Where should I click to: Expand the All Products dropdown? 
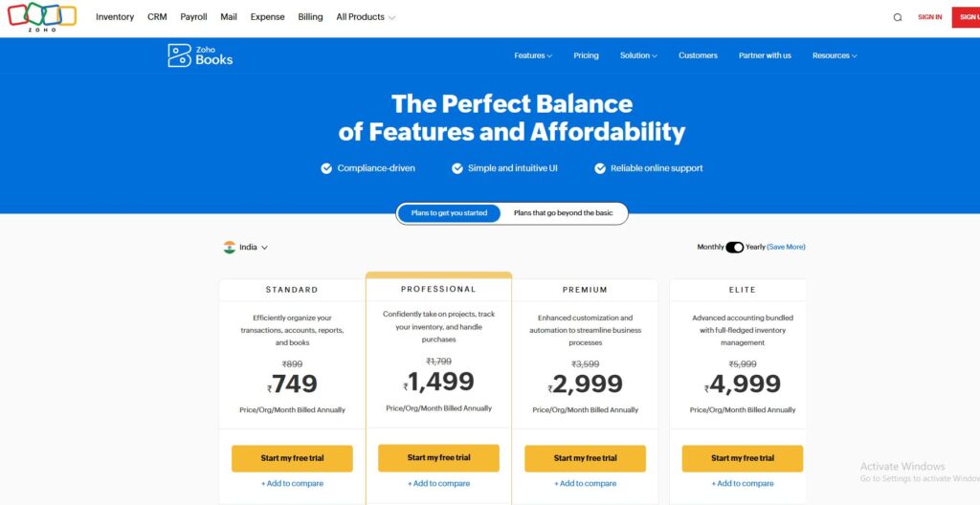[x=366, y=17]
